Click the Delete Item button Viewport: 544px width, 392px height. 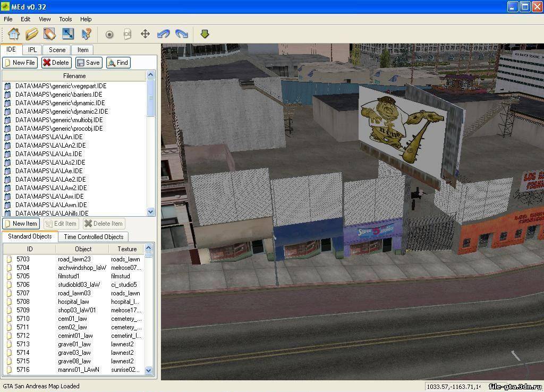coord(104,224)
